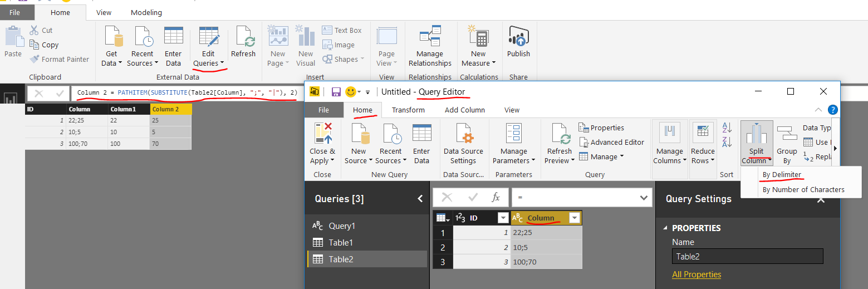Click Refresh Preview in Query Editor

(x=559, y=144)
